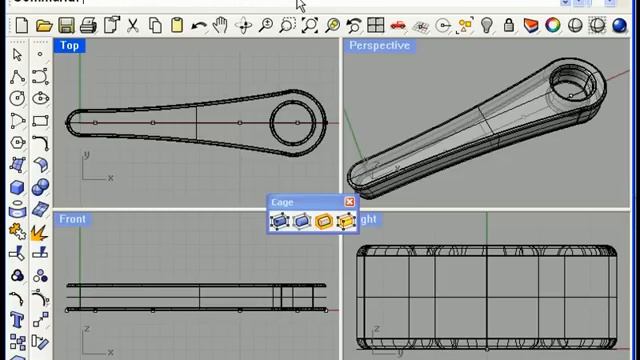The width and height of the screenshot is (640, 360).
Task: Render the scene with the blue sphere icon
Action: [x=619, y=26]
